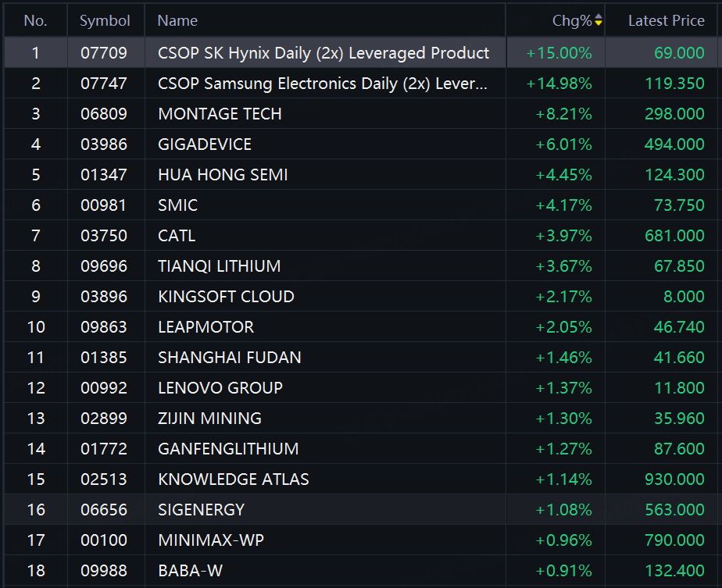
Task: Select the SIGENERGY stock name
Action: tap(202, 509)
